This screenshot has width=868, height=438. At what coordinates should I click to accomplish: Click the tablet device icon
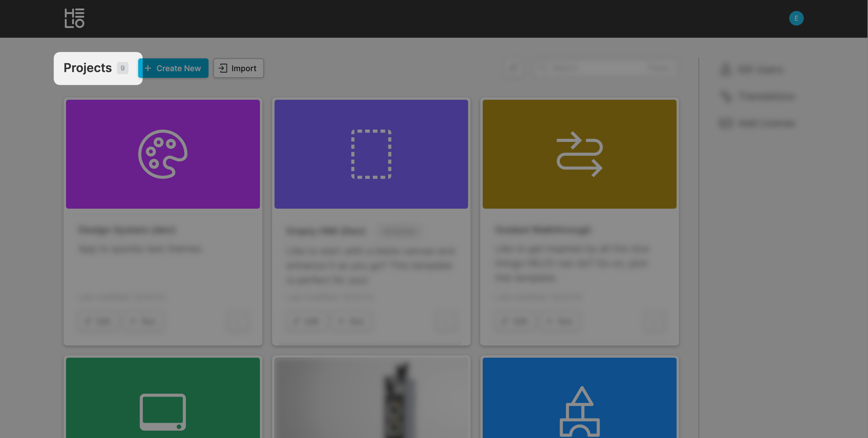(x=163, y=412)
